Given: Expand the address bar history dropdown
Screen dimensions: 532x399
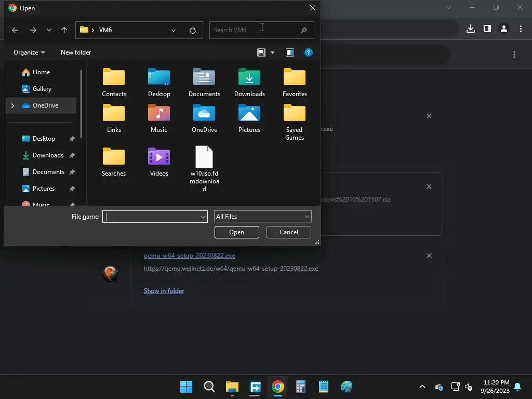Looking at the screenshot, I should pyautogui.click(x=174, y=31).
